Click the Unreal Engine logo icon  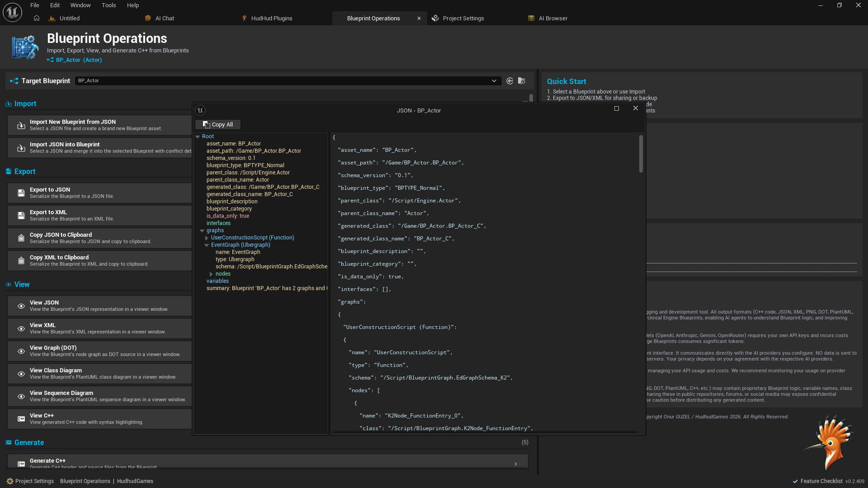coord(12,12)
